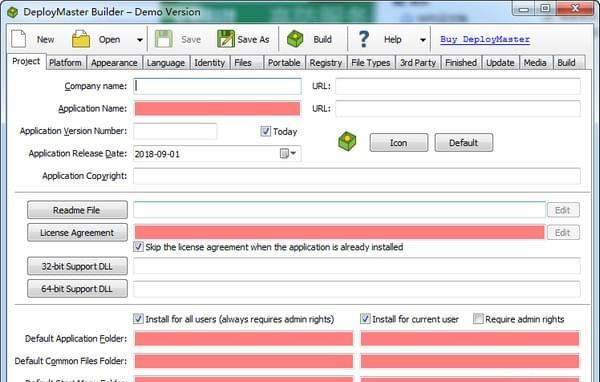Click the New toolbar label

tap(45, 39)
